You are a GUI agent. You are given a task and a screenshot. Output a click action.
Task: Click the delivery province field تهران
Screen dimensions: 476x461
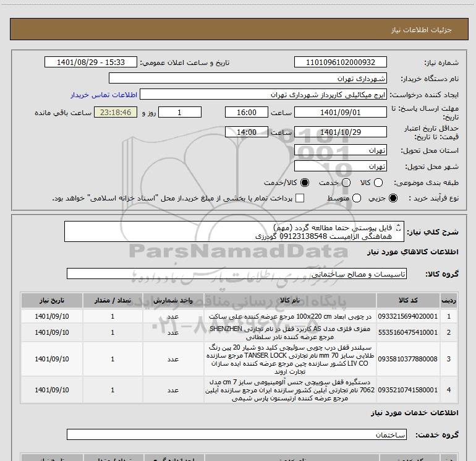tap(340, 150)
